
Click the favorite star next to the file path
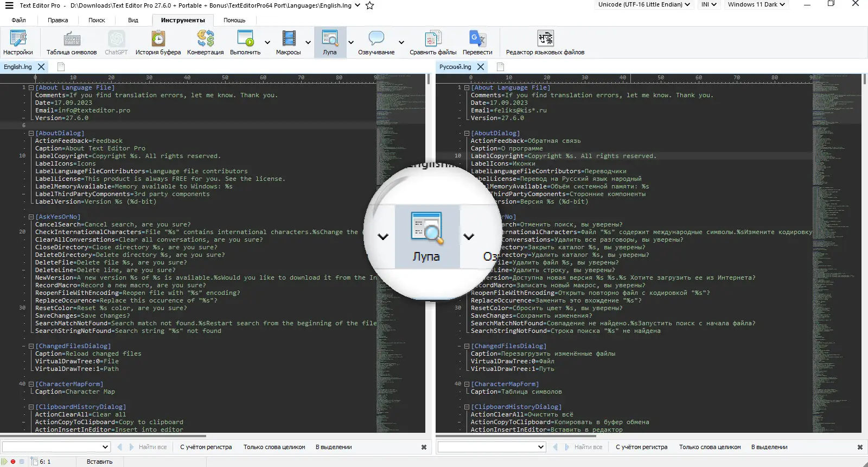[x=370, y=5]
